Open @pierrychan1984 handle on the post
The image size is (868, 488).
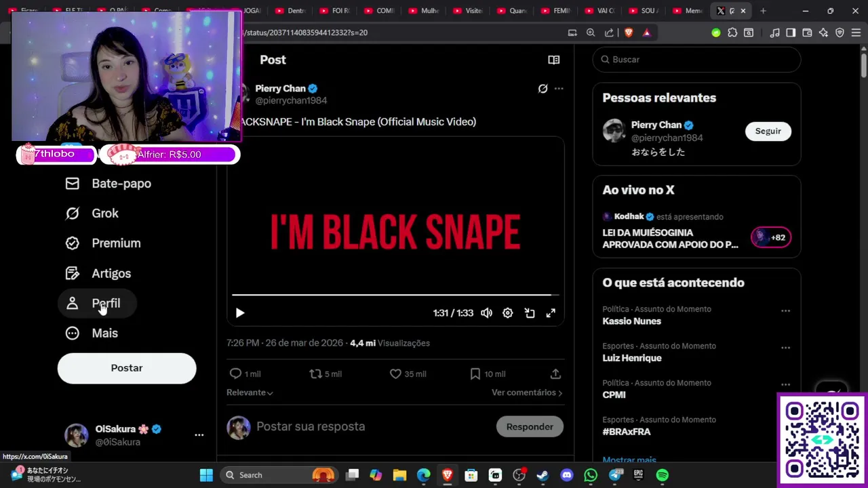291,100
